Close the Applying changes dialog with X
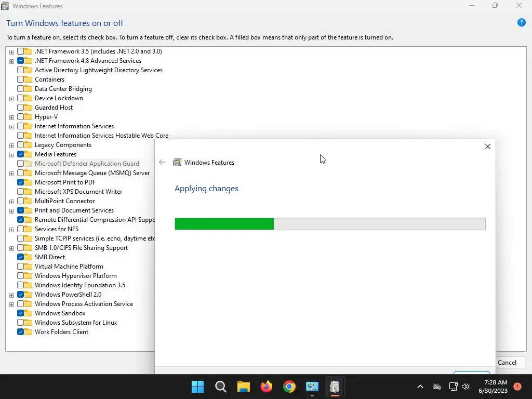Viewport: 532px width, 399px height. coord(487,147)
